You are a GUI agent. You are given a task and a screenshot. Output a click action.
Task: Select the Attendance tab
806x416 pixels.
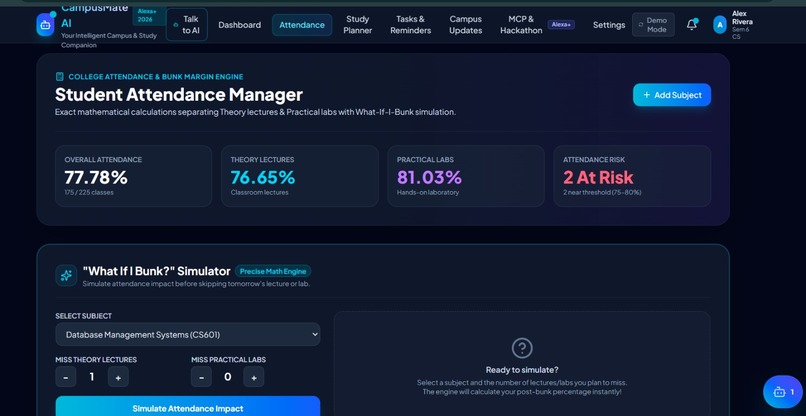[x=302, y=25]
